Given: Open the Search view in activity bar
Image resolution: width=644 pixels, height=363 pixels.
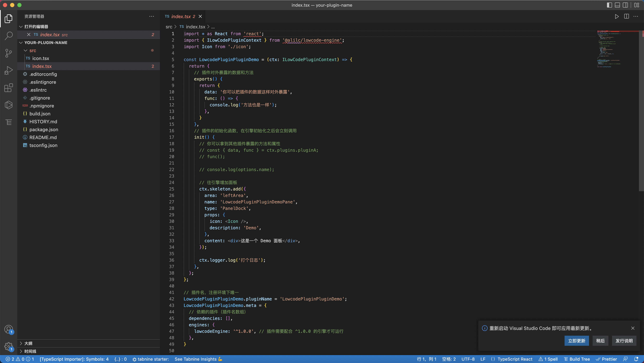Looking at the screenshot, I should pyautogui.click(x=8, y=36).
